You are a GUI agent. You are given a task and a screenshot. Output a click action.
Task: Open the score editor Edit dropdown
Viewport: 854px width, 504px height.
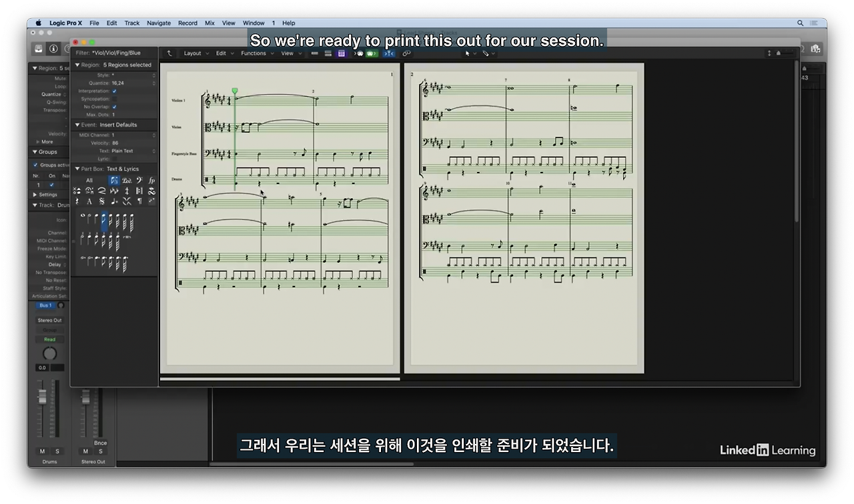224,53
